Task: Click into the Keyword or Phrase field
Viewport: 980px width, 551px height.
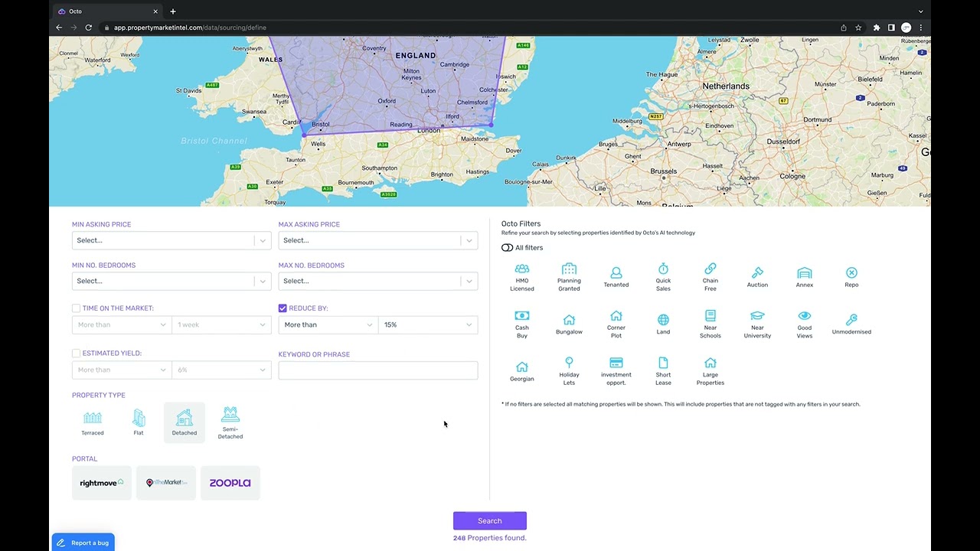Action: pos(378,370)
